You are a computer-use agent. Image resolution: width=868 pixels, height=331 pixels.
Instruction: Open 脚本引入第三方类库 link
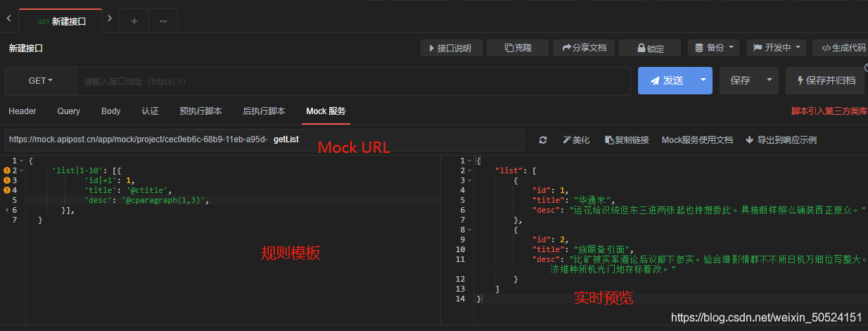tap(829, 111)
